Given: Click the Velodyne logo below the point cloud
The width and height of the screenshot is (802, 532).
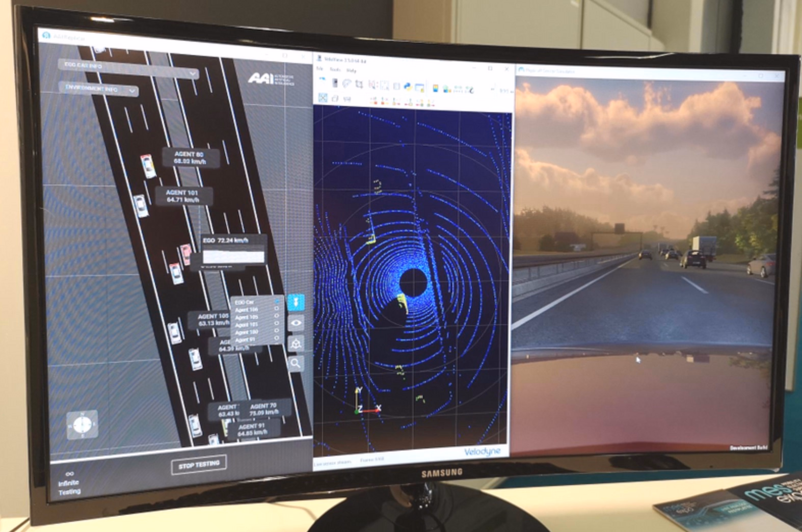Looking at the screenshot, I should click(x=482, y=451).
